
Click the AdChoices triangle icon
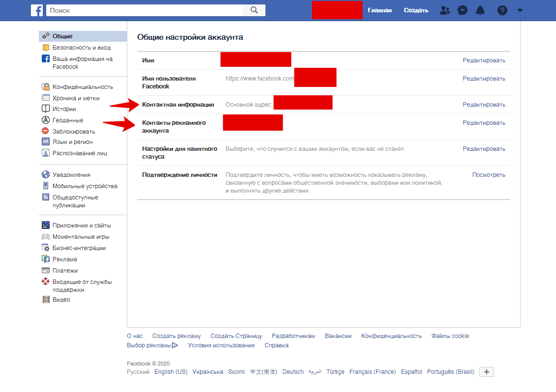(x=175, y=345)
